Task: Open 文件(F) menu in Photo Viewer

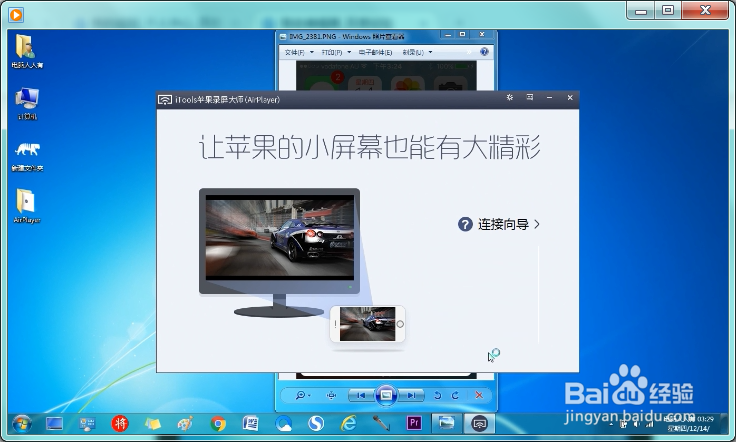Action: coord(295,52)
